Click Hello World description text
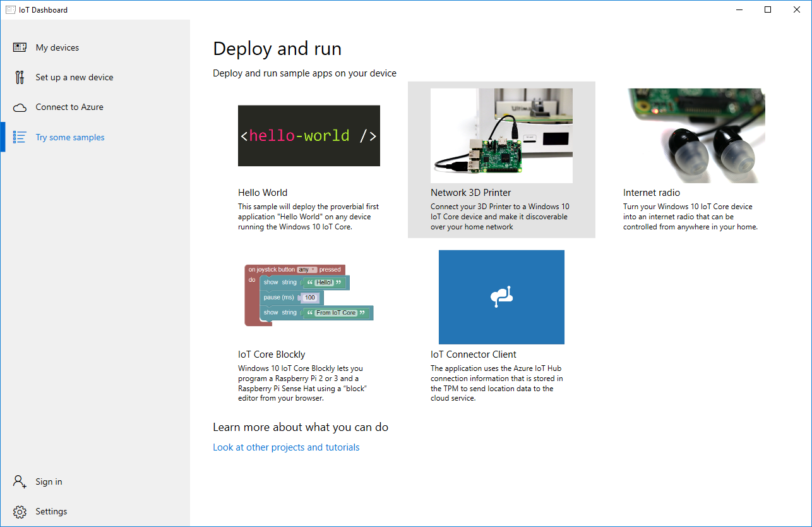Image resolution: width=812 pixels, height=527 pixels. tap(309, 217)
